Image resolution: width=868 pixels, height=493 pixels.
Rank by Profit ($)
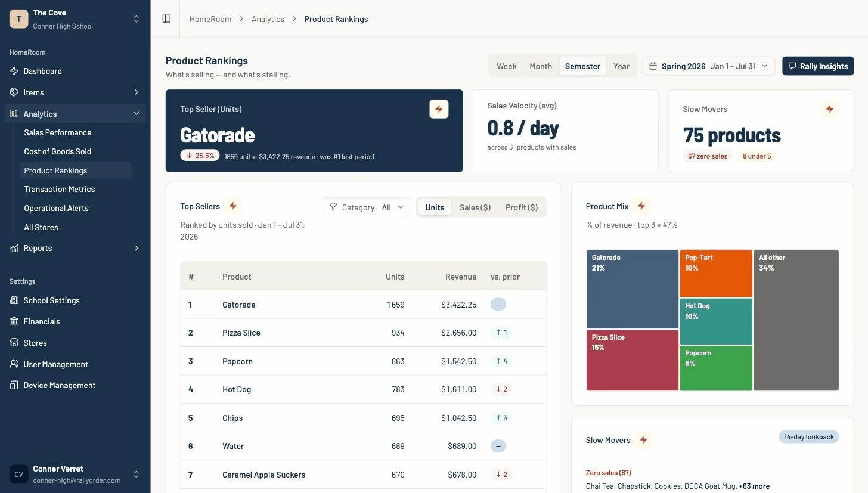(522, 207)
